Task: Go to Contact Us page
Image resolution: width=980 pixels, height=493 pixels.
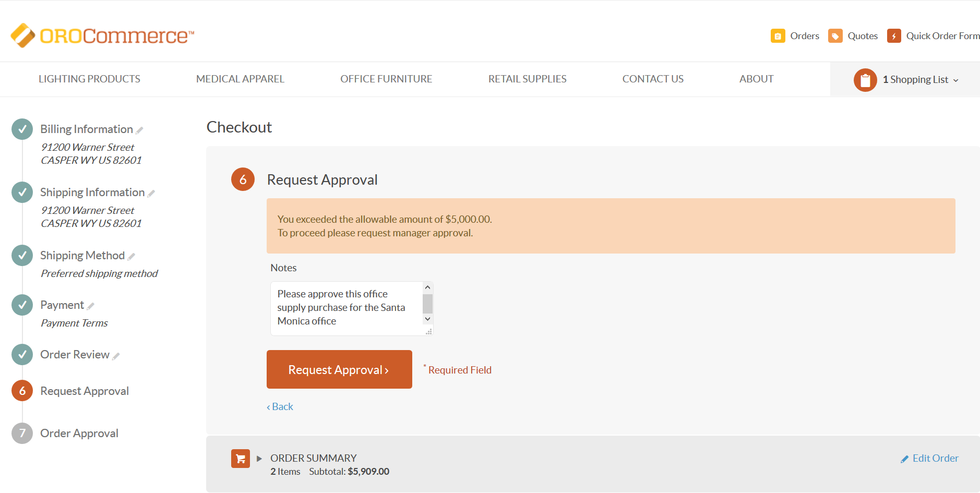Action: click(x=653, y=79)
